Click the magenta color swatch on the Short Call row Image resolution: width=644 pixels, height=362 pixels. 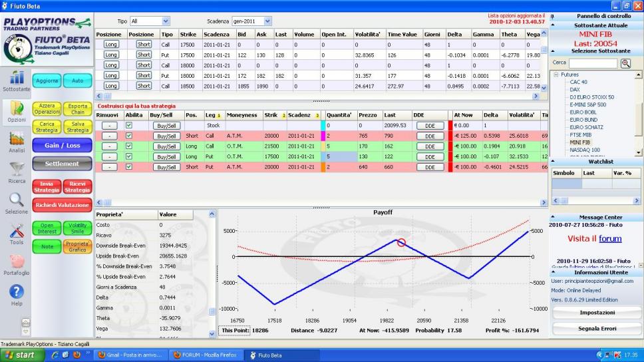pos(323,136)
